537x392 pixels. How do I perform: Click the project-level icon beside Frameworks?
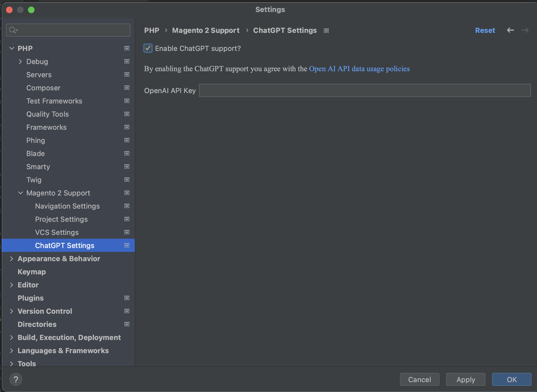[127, 127]
